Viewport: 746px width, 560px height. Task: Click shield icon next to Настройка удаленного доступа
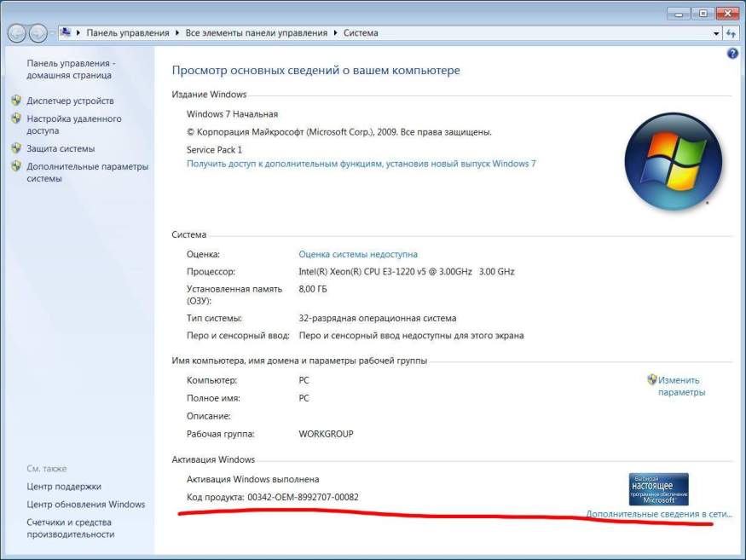pyautogui.click(x=16, y=118)
